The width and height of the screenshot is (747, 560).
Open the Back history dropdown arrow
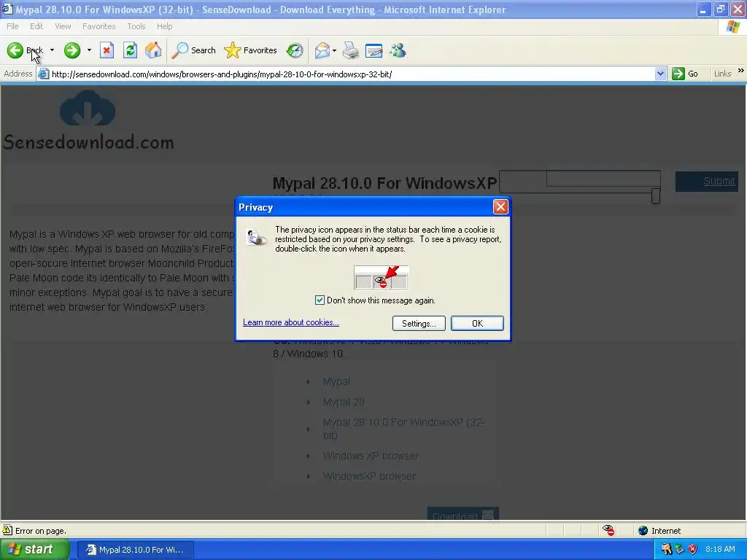(52, 50)
